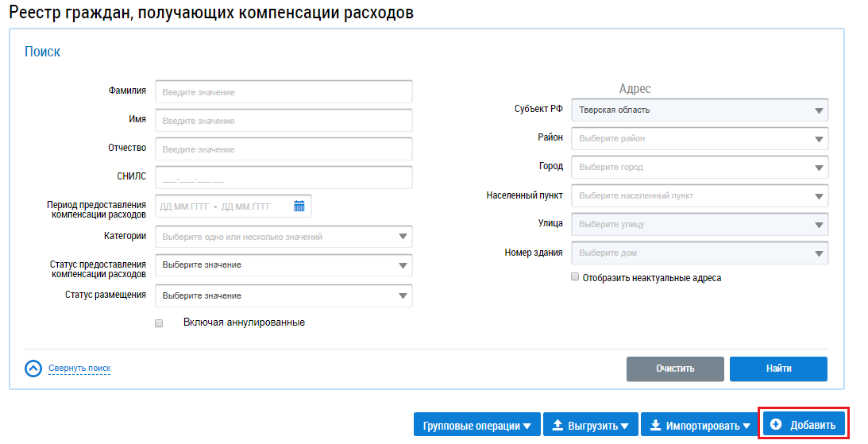Click the Свернуть поиск link
The image size is (868, 444).
pos(79,369)
